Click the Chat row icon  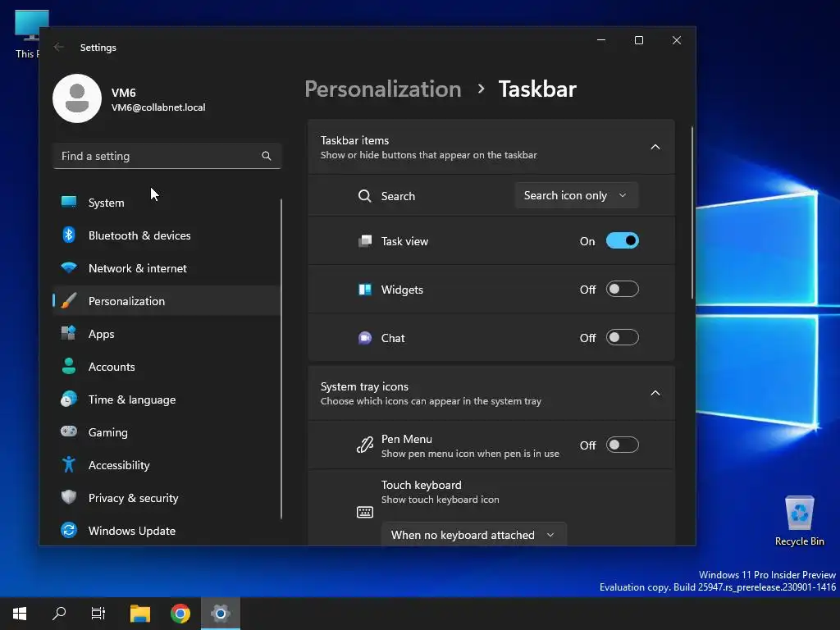point(365,338)
